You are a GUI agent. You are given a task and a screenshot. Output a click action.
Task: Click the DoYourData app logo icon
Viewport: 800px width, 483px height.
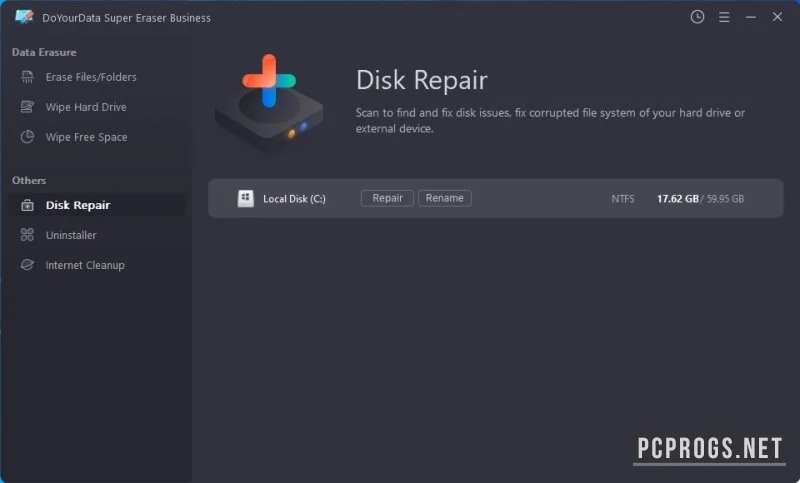pos(24,17)
